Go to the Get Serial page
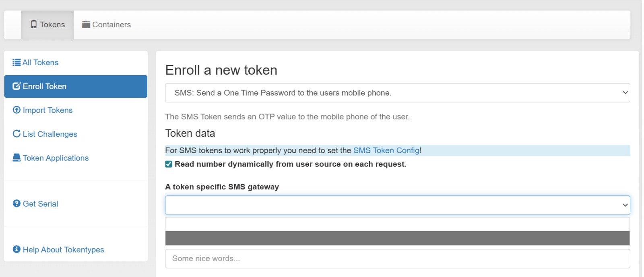The height and width of the screenshot is (277, 644). pyautogui.click(x=40, y=204)
